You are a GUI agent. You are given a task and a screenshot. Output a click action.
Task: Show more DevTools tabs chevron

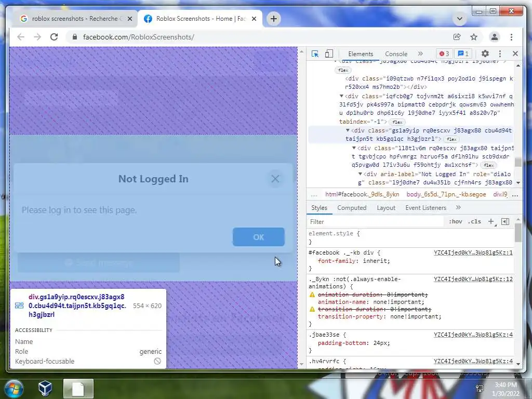click(420, 54)
